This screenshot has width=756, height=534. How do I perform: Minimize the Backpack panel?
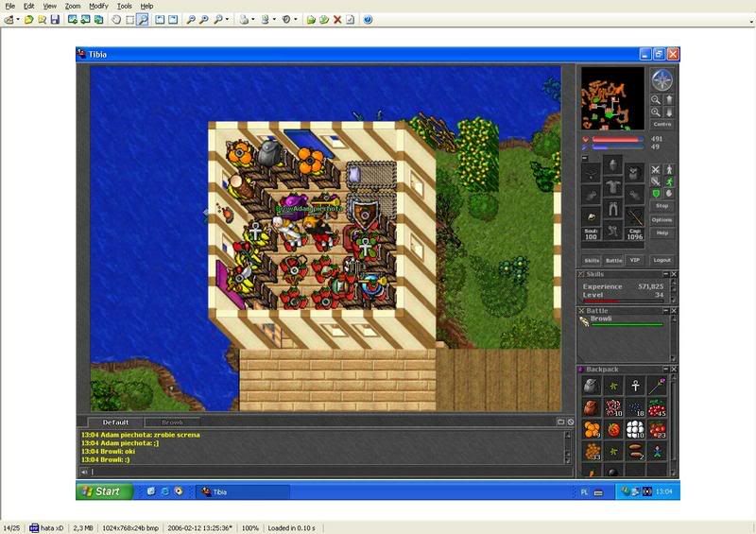(666, 369)
